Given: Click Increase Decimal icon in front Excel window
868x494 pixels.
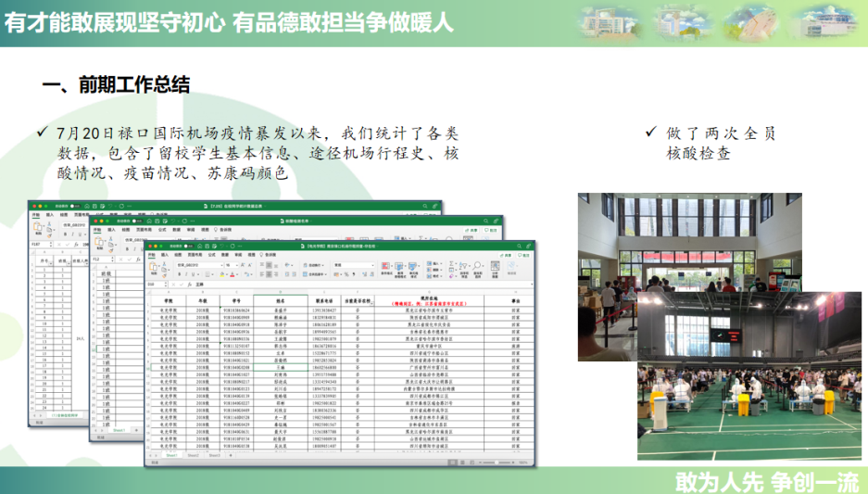Looking at the screenshot, I should click(365, 274).
